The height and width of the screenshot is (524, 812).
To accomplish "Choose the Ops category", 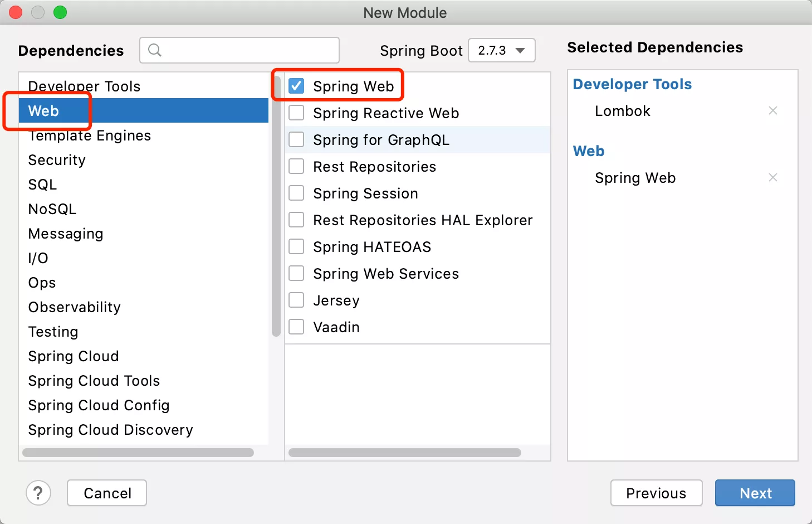I will (x=144, y=283).
